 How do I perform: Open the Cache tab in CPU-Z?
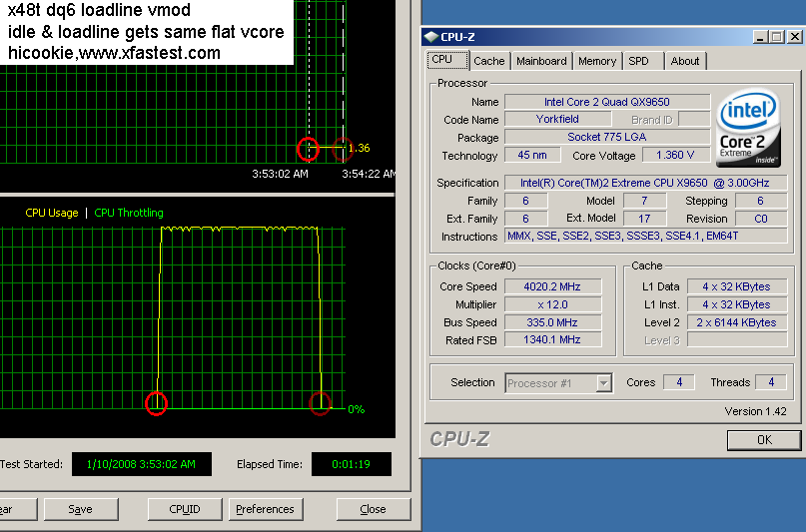point(488,61)
